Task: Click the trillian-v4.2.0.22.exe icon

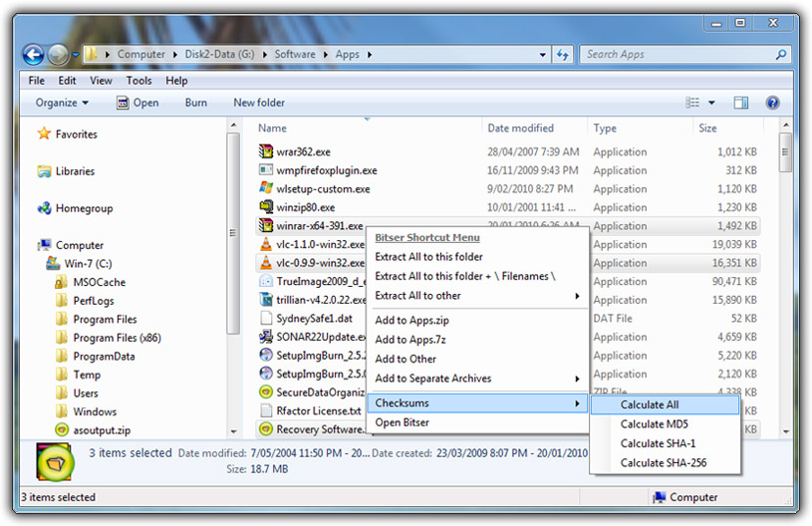Action: point(266,299)
